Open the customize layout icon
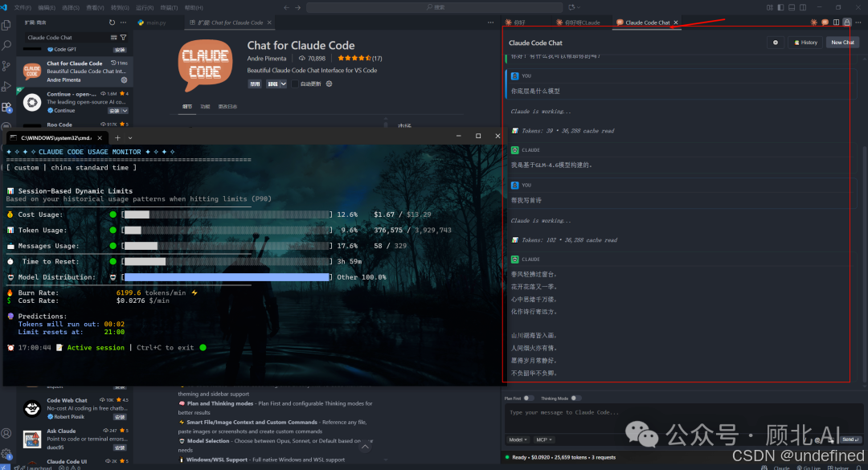868x470 pixels. 769,7
